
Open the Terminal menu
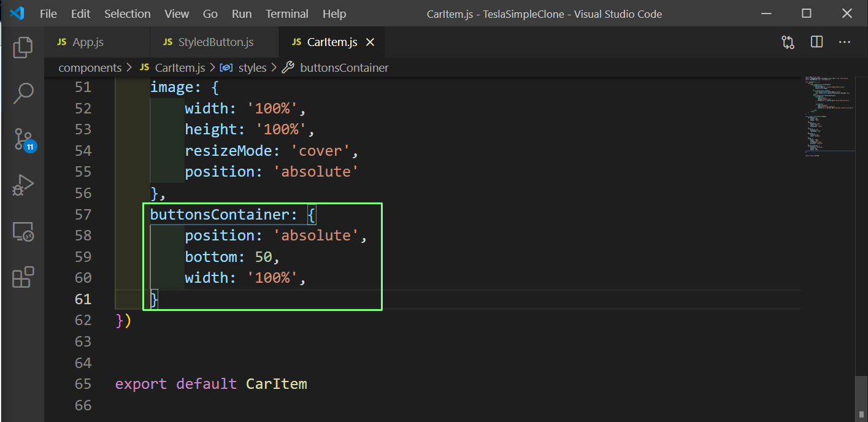click(287, 13)
